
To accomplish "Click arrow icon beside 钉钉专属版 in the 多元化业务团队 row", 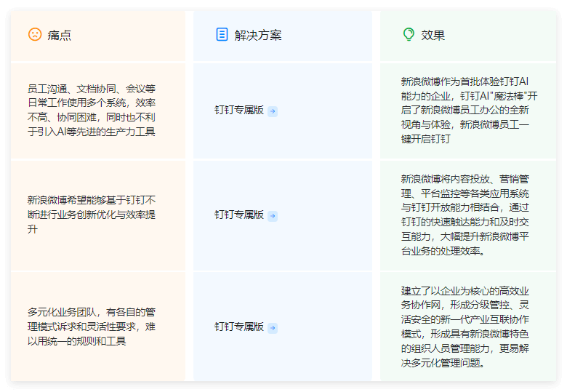I will point(273,328).
